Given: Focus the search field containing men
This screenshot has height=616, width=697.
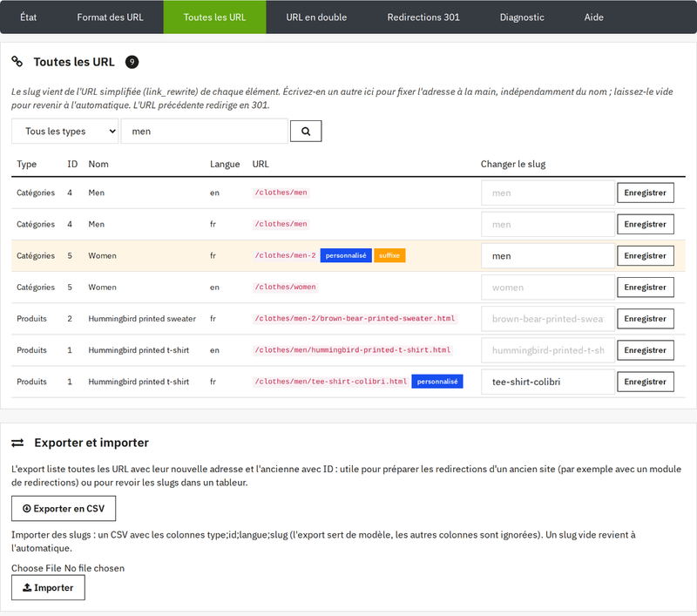Looking at the screenshot, I should pos(205,131).
